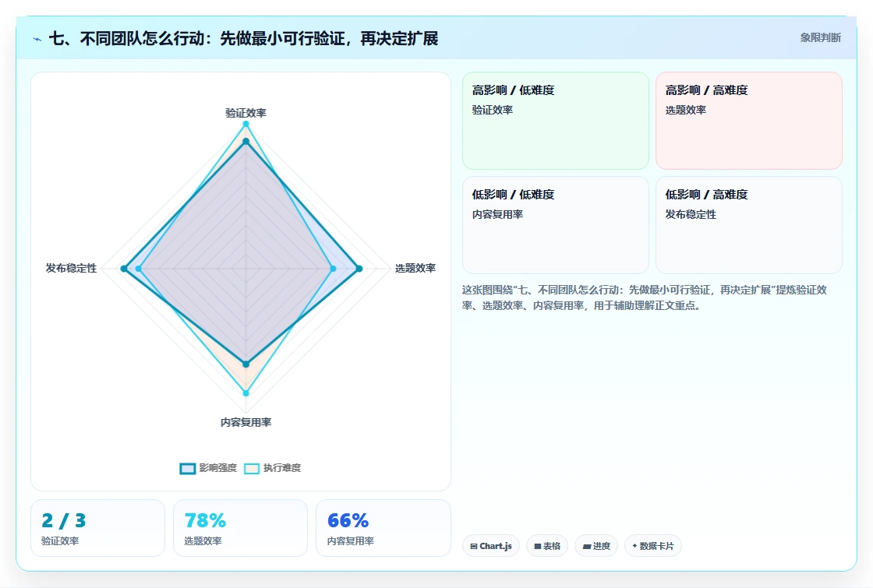Open the 高影响 / 低难度 quadrant card
Screen dimensions: 873x588
click(x=556, y=121)
